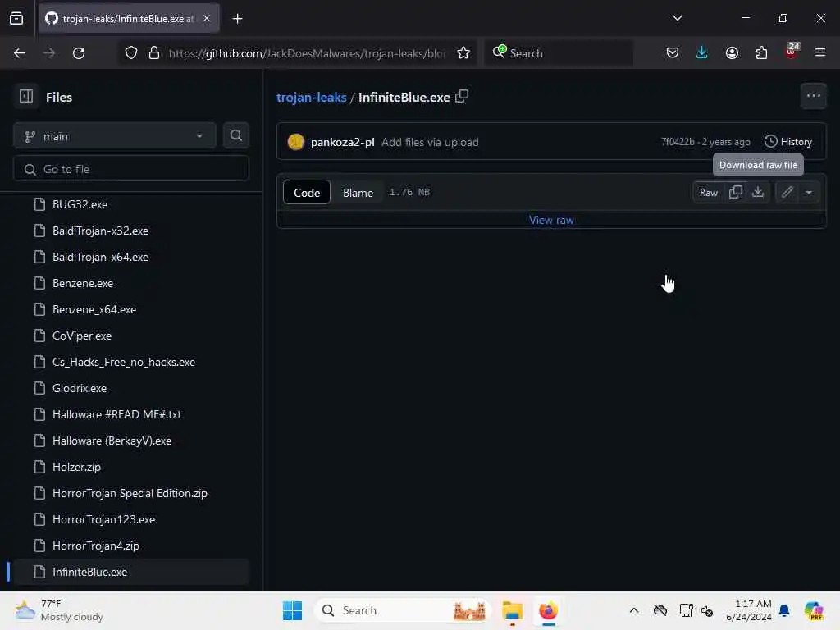Open the file search magnifier button

(x=235, y=135)
